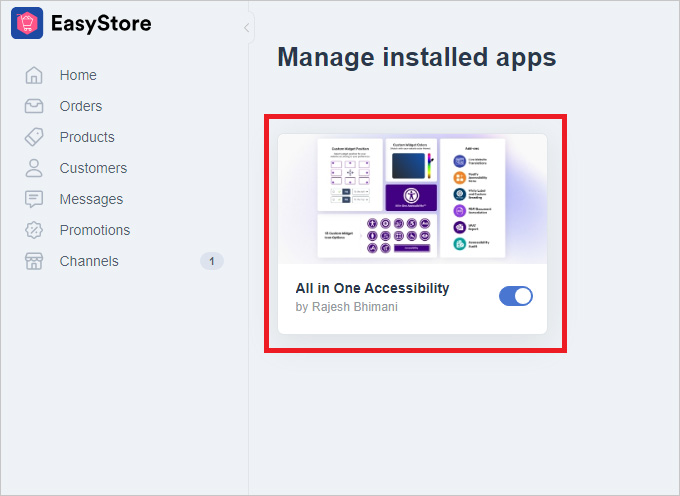Viewport: 680px width, 496px height.
Task: Click the 'Manage installed apps' heading
Action: 416,57
